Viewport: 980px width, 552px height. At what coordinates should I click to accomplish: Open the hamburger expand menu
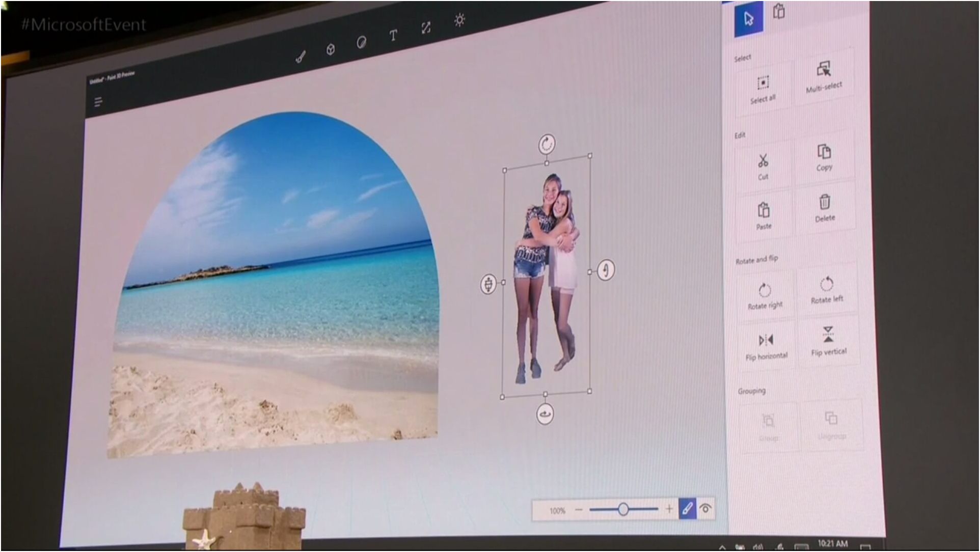[x=98, y=102]
